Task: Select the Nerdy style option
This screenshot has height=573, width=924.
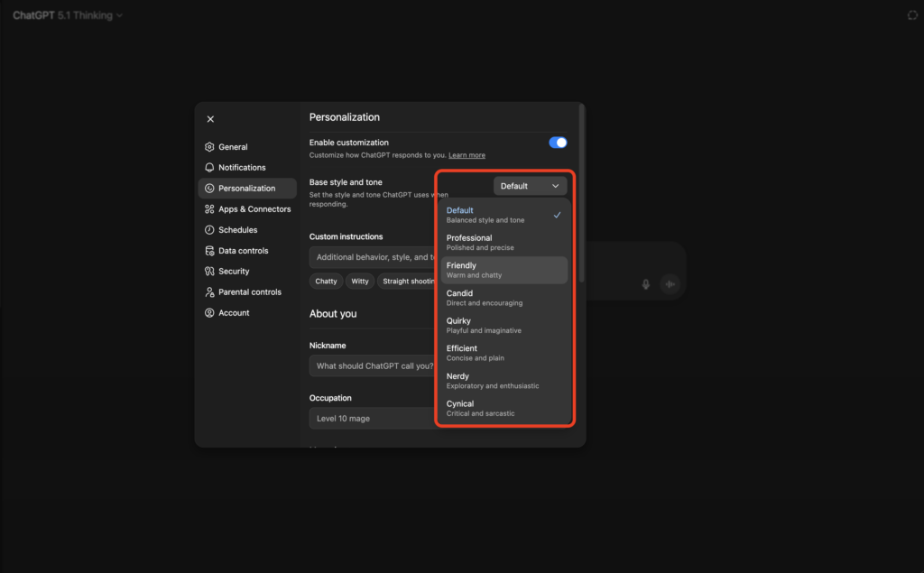Action: [504, 380]
